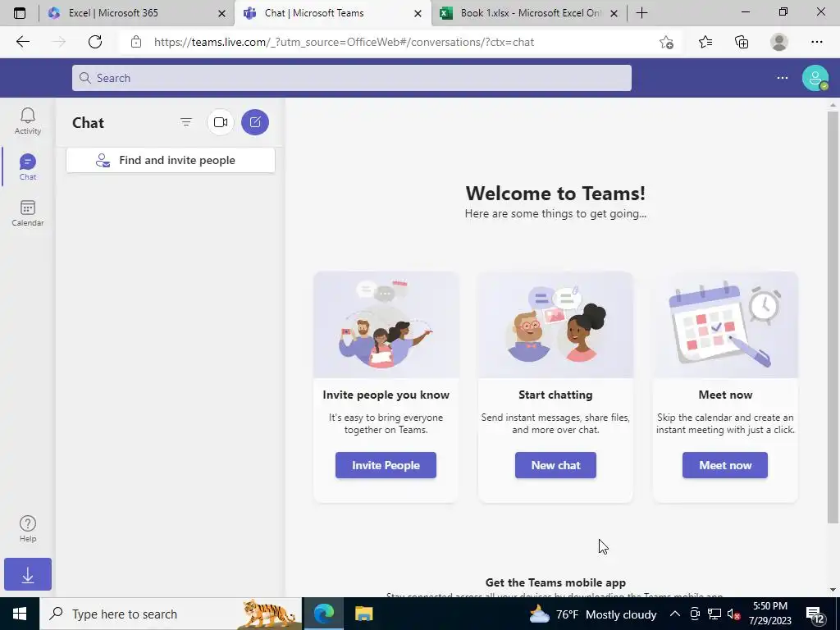The height and width of the screenshot is (630, 840).
Task: View site information lock icon
Action: (136, 42)
